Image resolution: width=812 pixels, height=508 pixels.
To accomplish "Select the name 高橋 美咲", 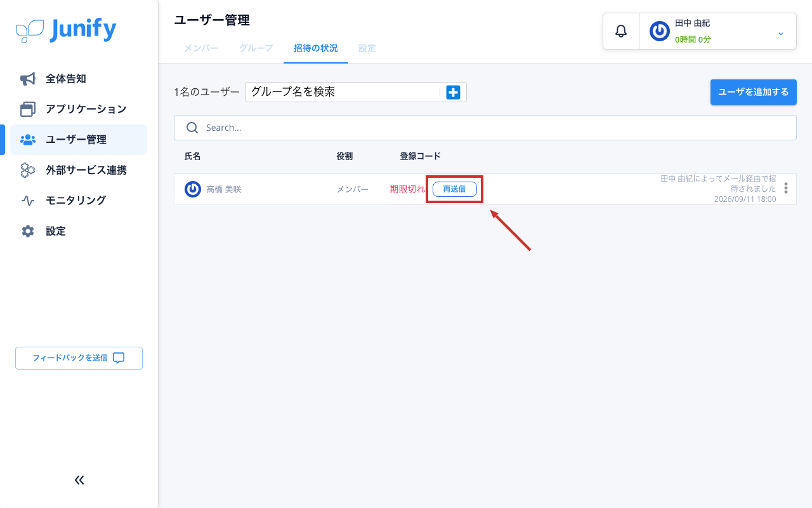I will pos(224,189).
